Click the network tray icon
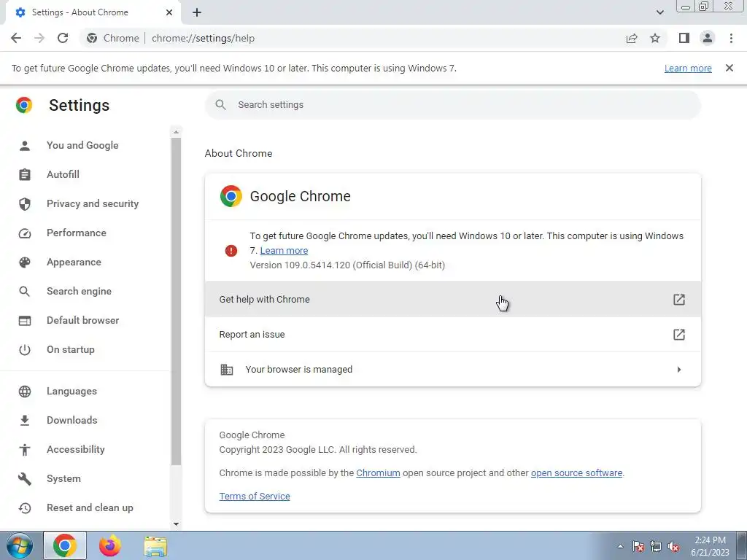Screen dimensions: 747x560 [656, 546]
